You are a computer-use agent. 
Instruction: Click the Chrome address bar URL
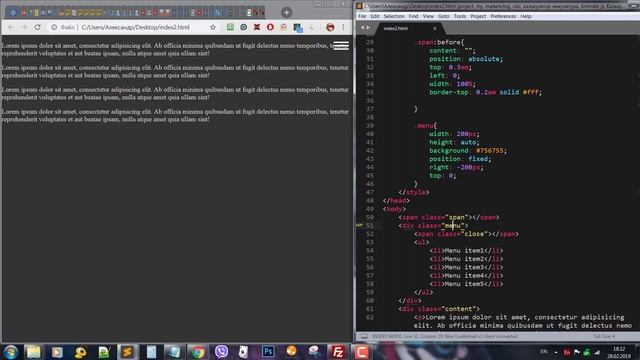(x=135, y=27)
